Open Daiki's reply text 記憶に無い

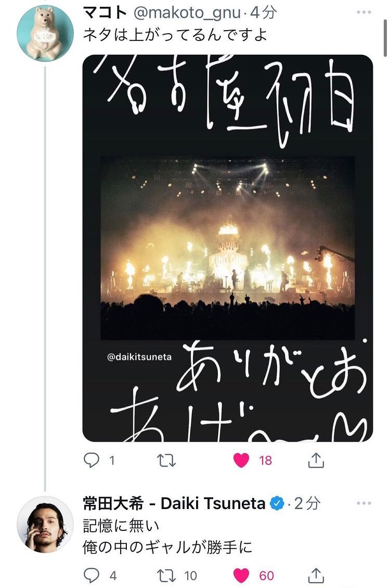coord(121,525)
